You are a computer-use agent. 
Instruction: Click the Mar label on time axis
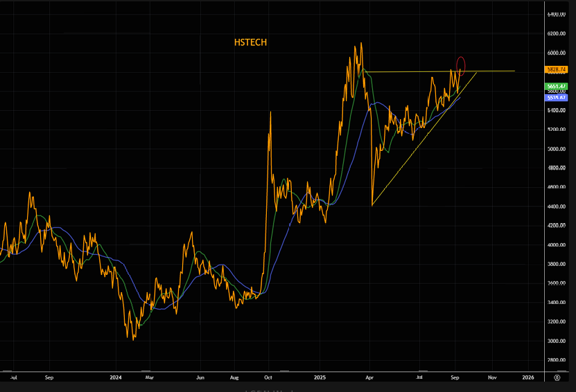150,378
